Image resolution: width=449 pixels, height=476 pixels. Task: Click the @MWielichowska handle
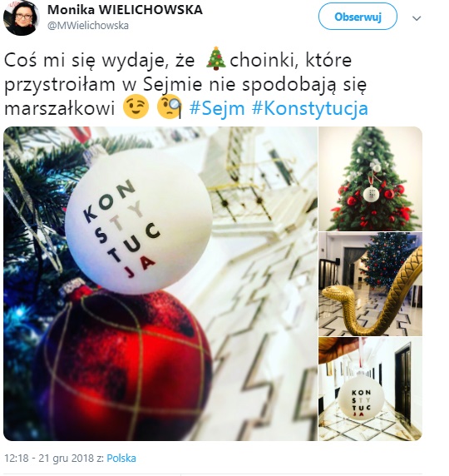[88, 26]
